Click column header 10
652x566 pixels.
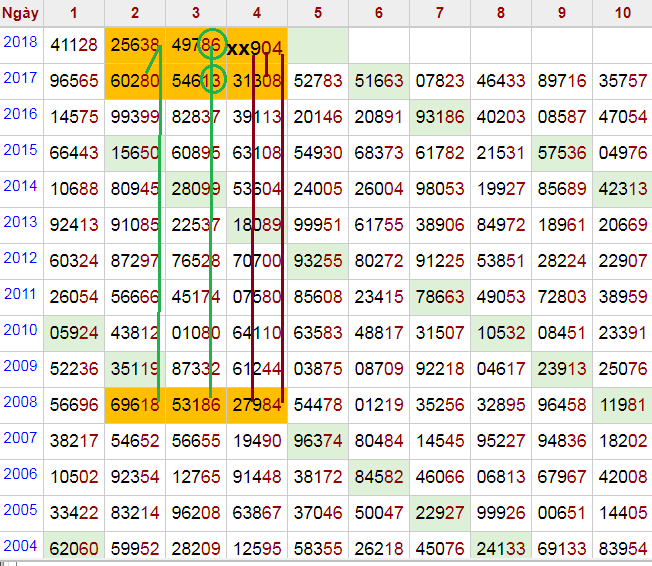click(621, 12)
